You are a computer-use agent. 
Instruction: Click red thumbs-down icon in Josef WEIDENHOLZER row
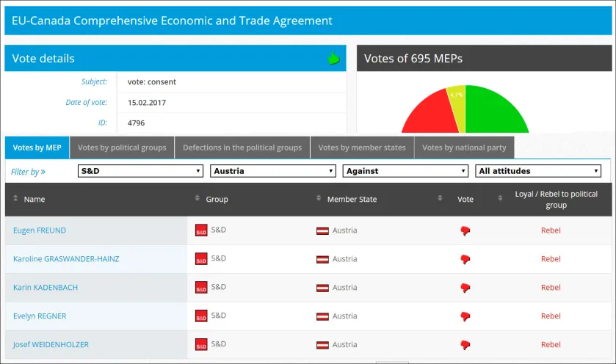point(465,345)
